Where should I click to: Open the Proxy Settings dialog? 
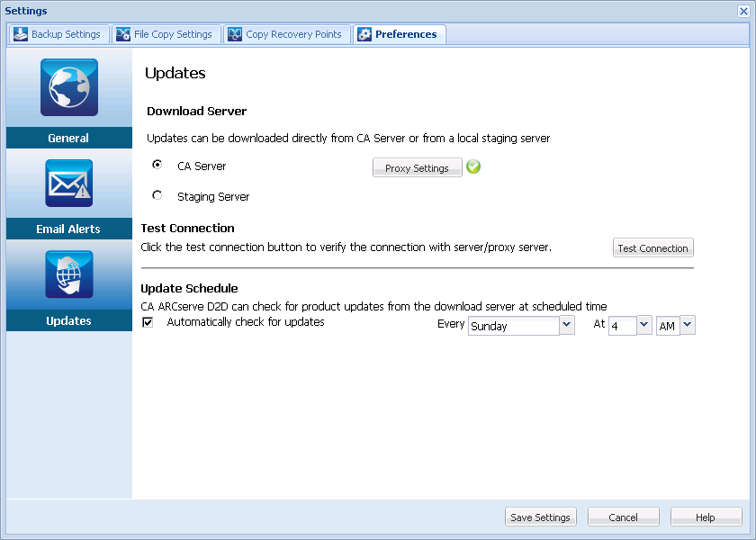coord(417,166)
